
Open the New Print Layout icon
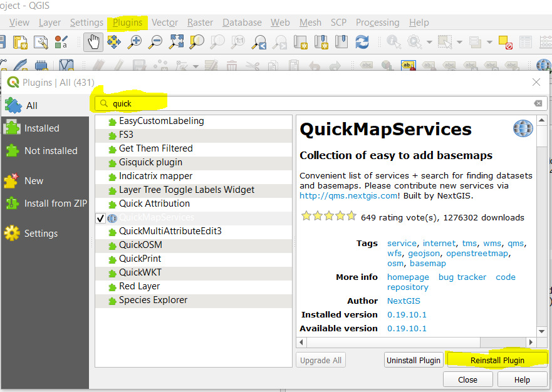click(x=20, y=42)
